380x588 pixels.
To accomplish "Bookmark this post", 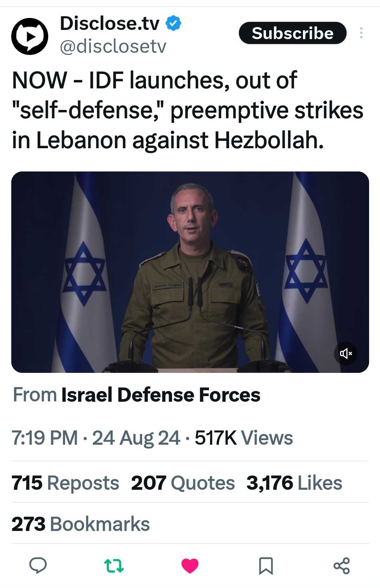I will coord(266,565).
